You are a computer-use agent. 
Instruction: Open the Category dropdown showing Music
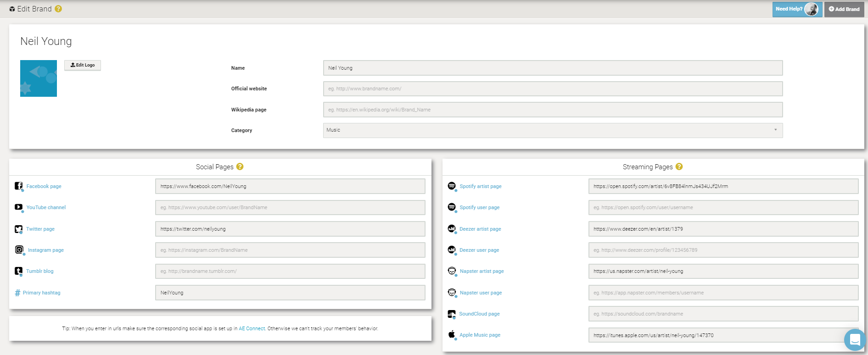(553, 130)
